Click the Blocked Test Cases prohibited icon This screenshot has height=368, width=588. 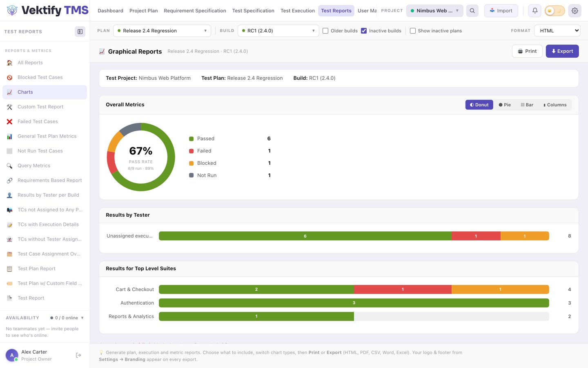pyautogui.click(x=9, y=77)
